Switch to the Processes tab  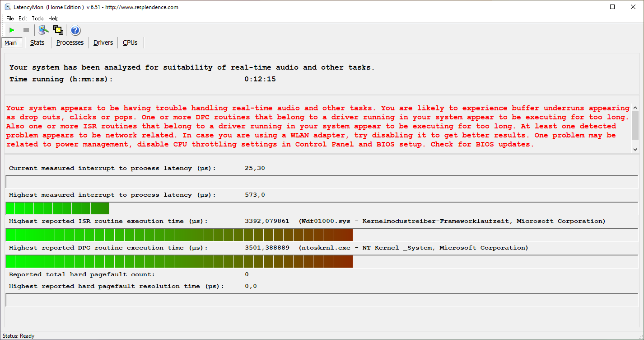point(70,42)
